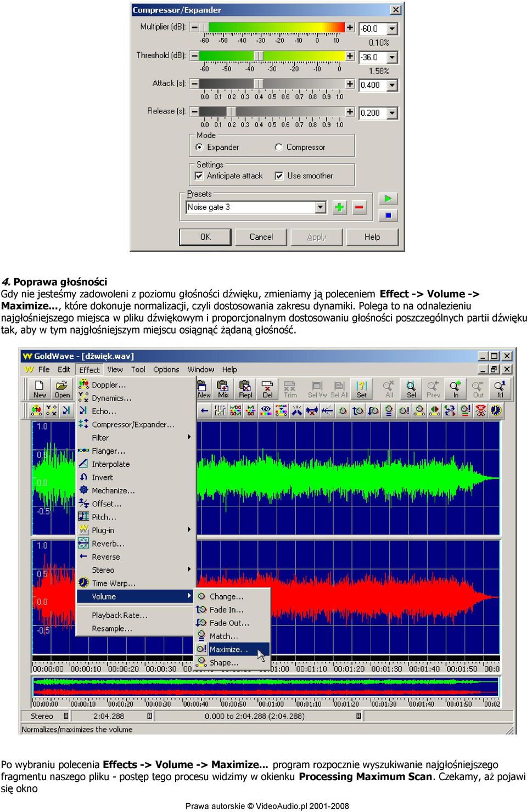Click the red minus remove-preset icon
The height and width of the screenshot is (812, 527).
click(x=359, y=207)
